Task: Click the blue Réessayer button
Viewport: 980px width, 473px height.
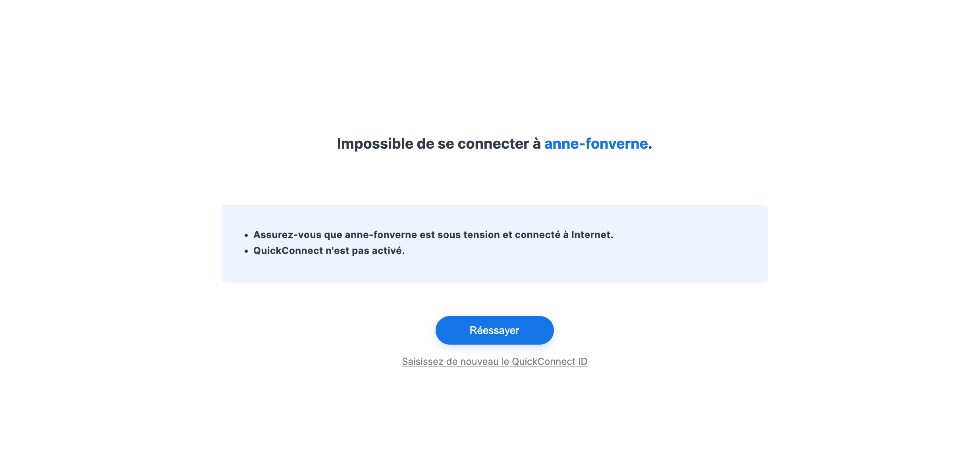Action: point(494,330)
